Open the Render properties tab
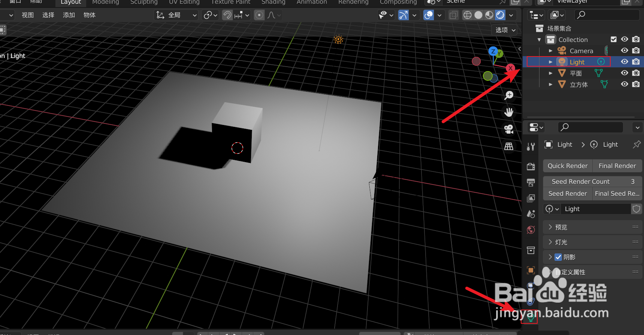 [x=531, y=167]
